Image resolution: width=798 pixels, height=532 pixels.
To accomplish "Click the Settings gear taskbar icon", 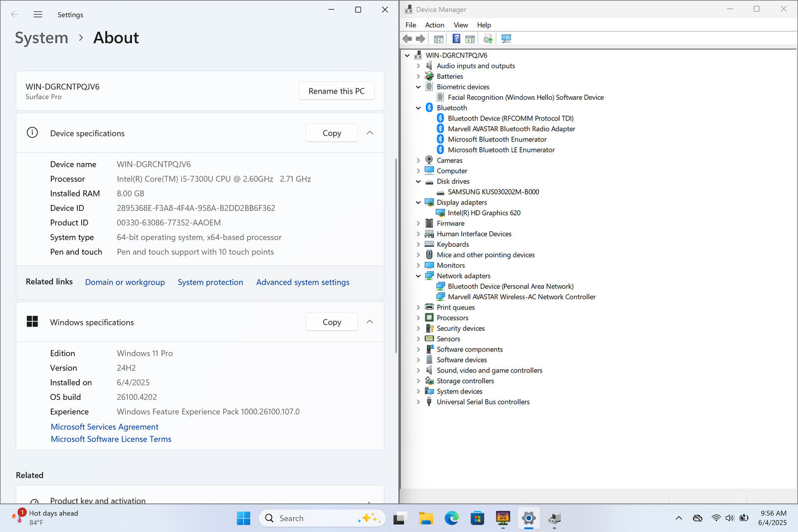I will click(529, 519).
